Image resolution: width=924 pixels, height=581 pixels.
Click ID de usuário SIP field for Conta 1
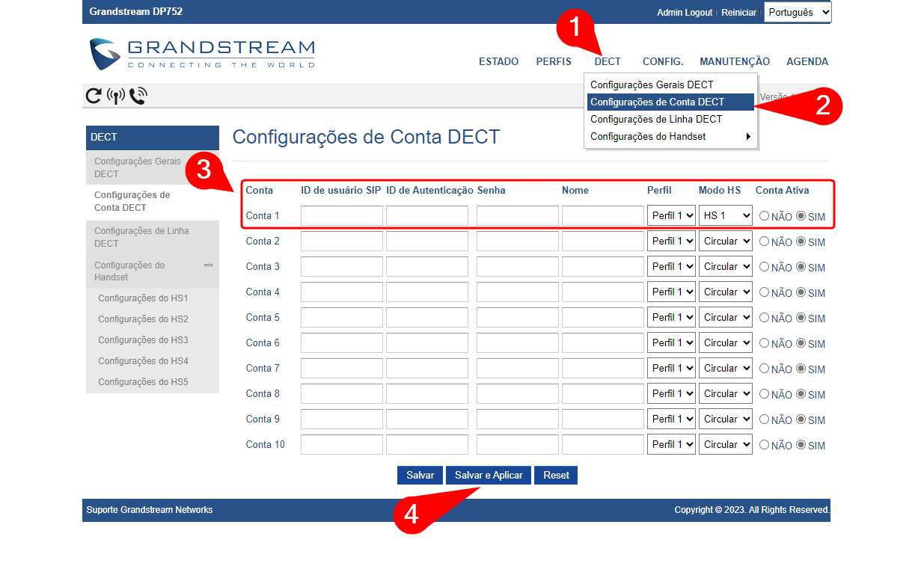[x=341, y=216]
